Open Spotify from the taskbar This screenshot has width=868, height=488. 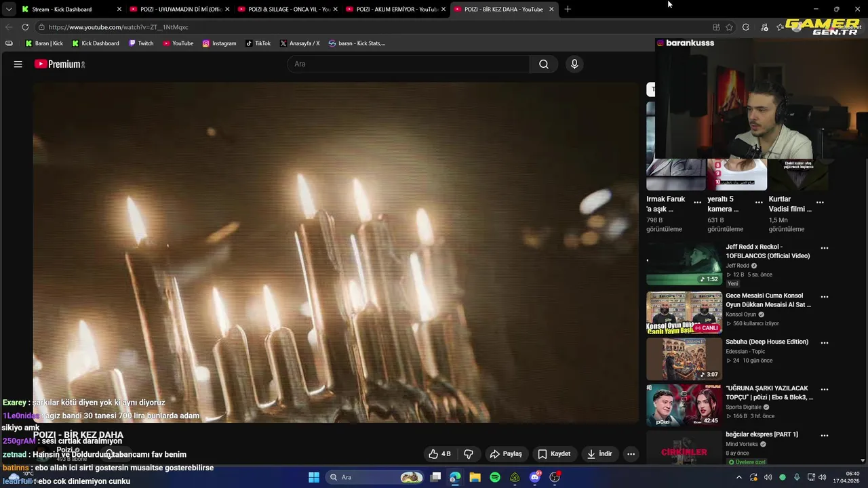(x=495, y=477)
